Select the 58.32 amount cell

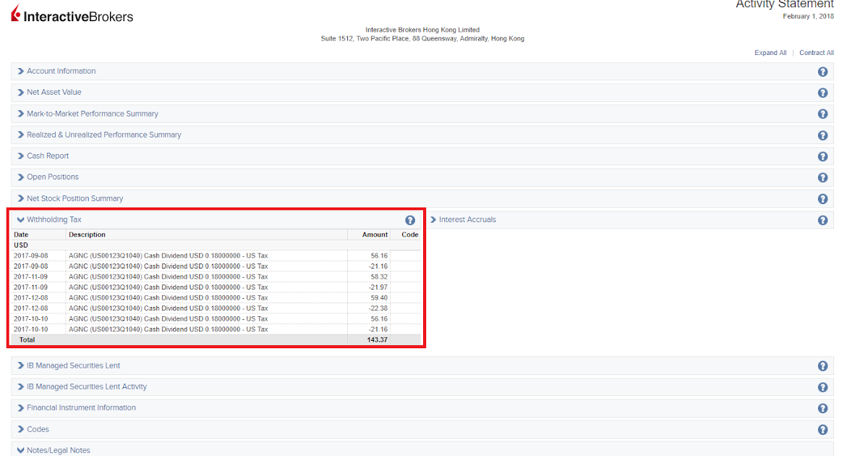pos(379,276)
